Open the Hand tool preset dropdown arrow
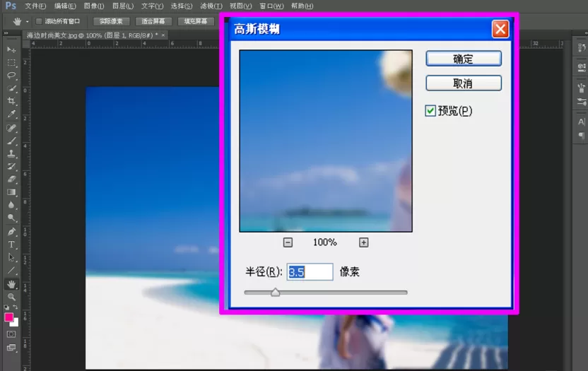588x371 pixels. pyautogui.click(x=28, y=22)
